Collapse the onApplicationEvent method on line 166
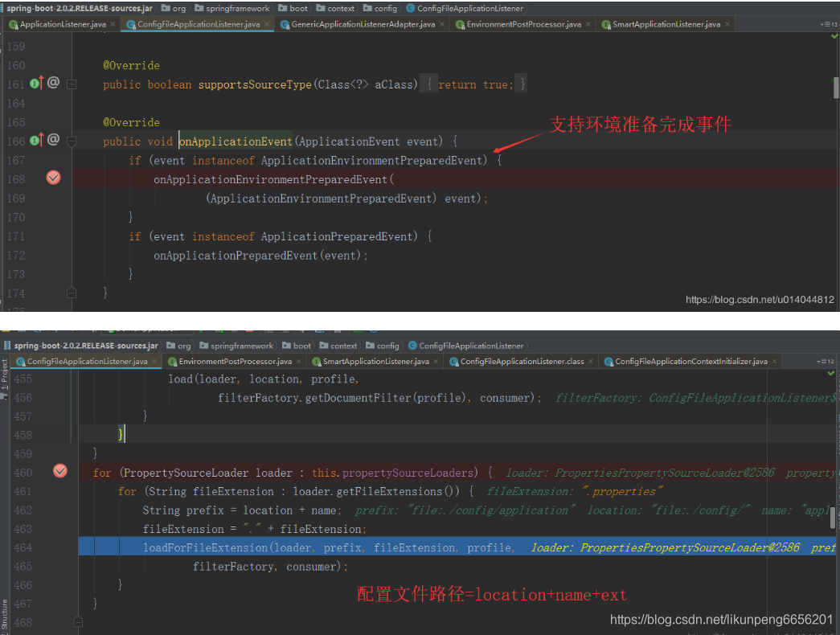Image resolution: width=840 pixels, height=635 pixels. [72, 141]
